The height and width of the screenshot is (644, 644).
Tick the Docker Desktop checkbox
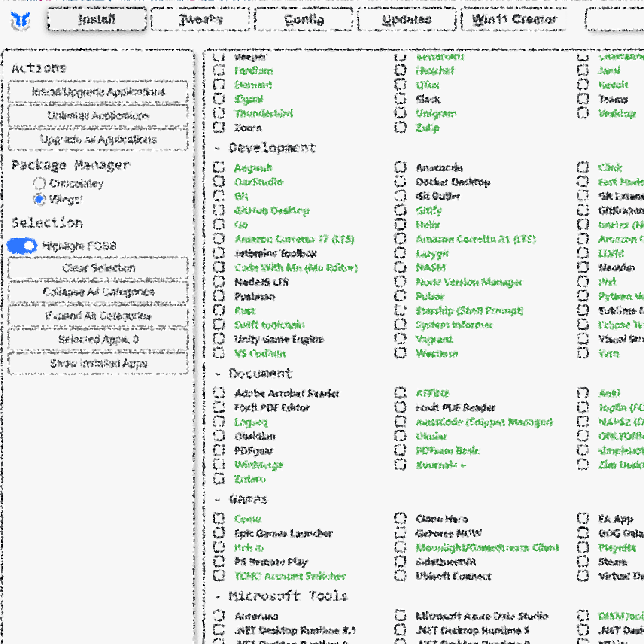pyautogui.click(x=400, y=182)
